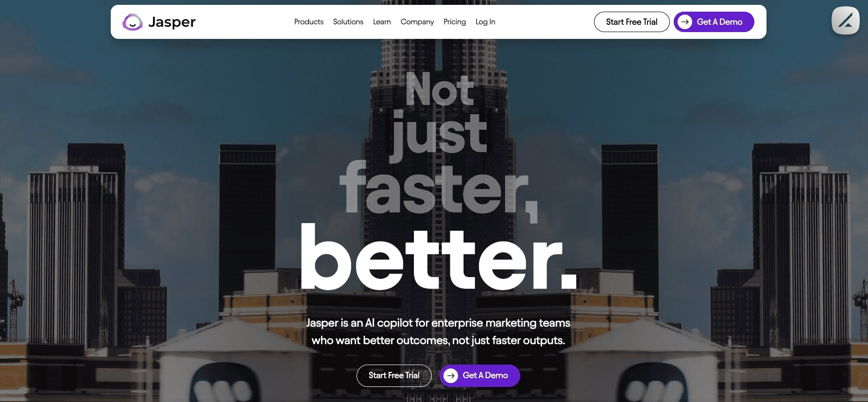
Task: Click the Jasper smiley logo icon
Action: click(x=132, y=22)
